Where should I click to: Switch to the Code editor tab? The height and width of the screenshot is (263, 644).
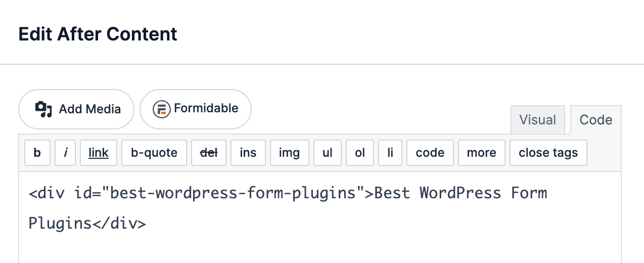[596, 120]
